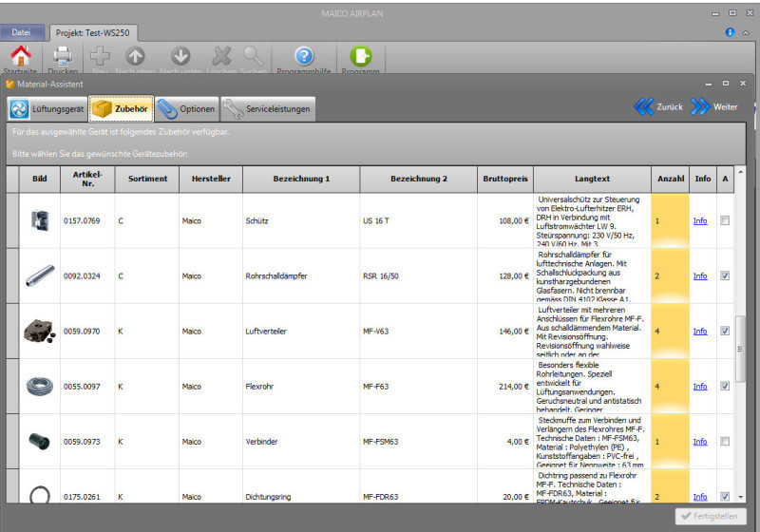The width and height of the screenshot is (760, 532).
Task: Select the row header of Verbinder row
Action: pos(12,442)
